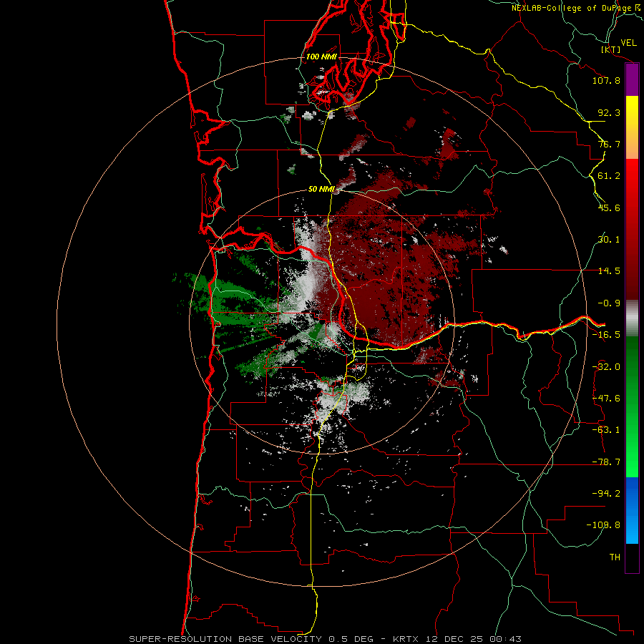
Task: Click the TH label beside the color bar
Action: coord(615,557)
